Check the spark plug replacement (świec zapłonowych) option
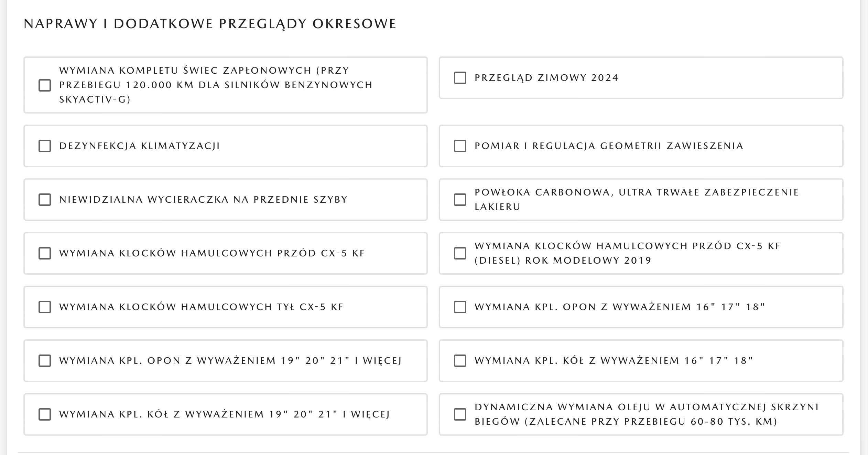Viewport: 868px width, 455px height. [x=45, y=85]
